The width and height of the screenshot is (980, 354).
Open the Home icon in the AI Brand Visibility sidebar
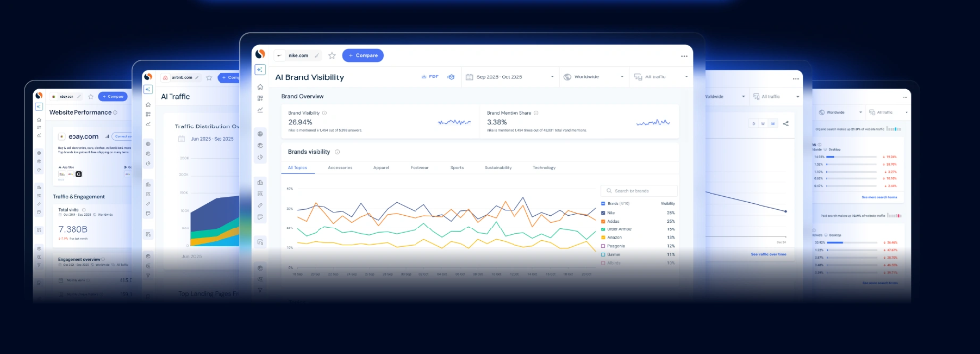coord(260,87)
